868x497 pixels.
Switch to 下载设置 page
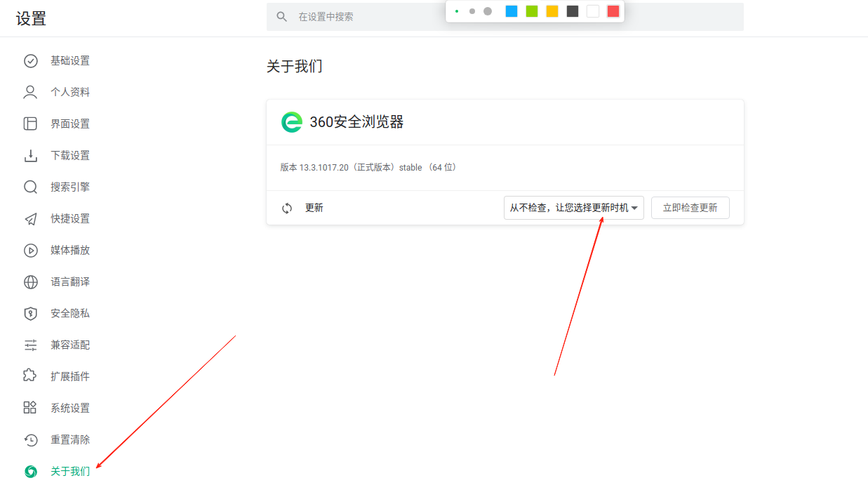[x=70, y=156]
